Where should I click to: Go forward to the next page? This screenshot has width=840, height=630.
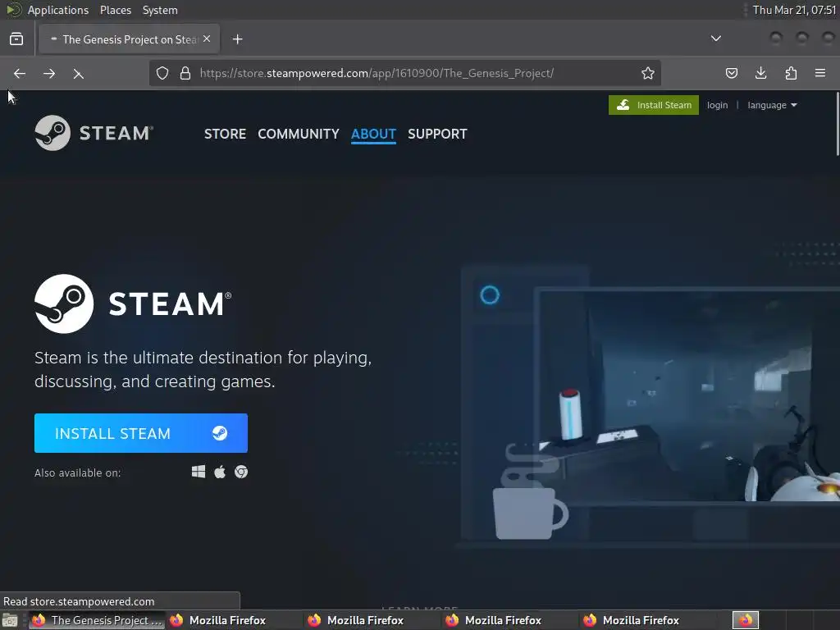pos(48,73)
